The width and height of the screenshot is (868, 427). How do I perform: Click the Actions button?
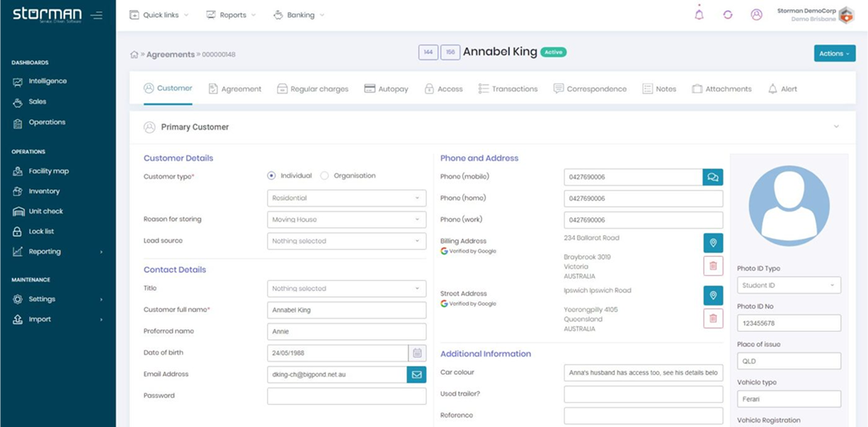click(834, 54)
